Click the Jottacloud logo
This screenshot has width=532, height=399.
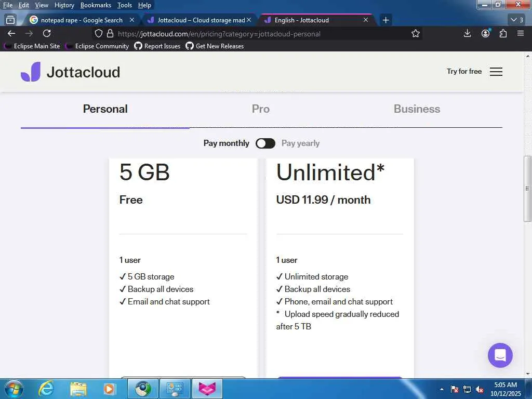tap(70, 72)
